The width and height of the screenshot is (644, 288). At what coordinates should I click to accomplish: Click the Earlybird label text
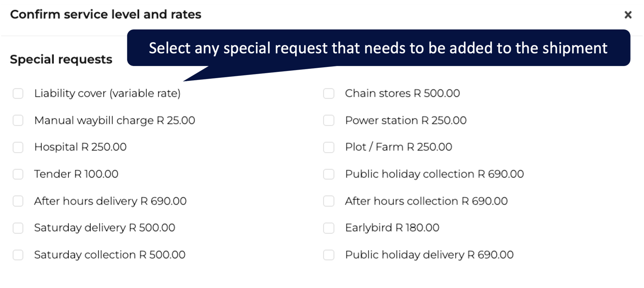(392, 228)
